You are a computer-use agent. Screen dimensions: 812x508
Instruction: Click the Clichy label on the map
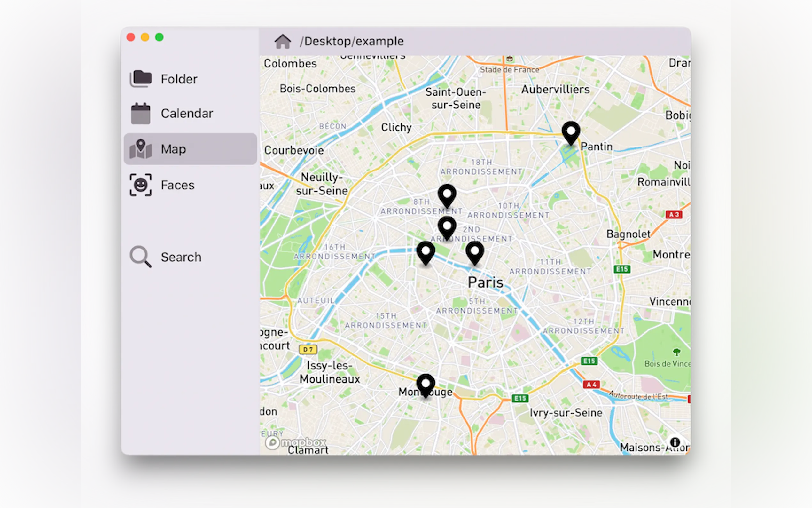tap(396, 127)
